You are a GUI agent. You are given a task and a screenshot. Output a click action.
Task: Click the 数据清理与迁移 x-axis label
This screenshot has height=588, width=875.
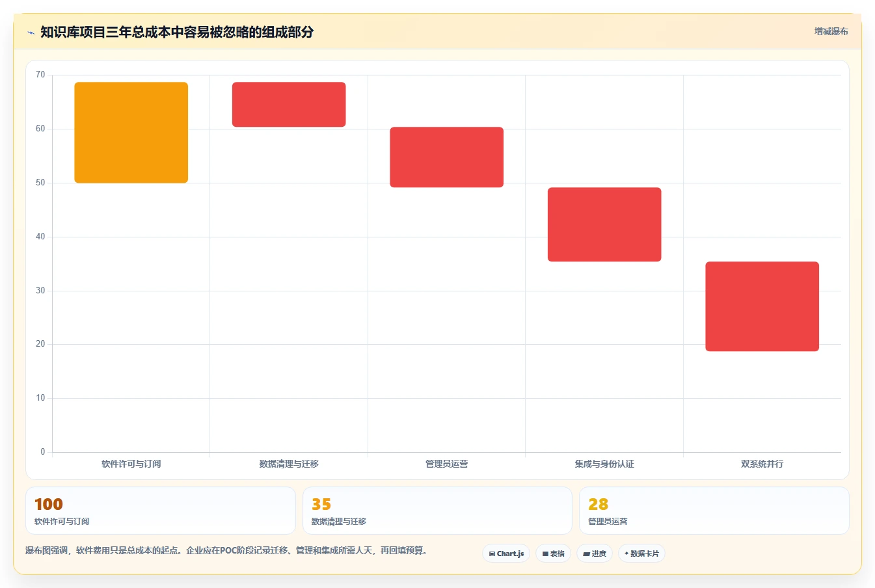(x=289, y=464)
